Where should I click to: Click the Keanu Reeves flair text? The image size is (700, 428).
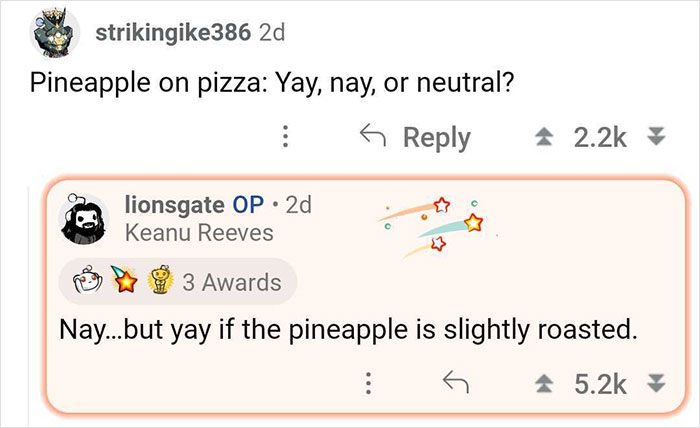tap(197, 232)
